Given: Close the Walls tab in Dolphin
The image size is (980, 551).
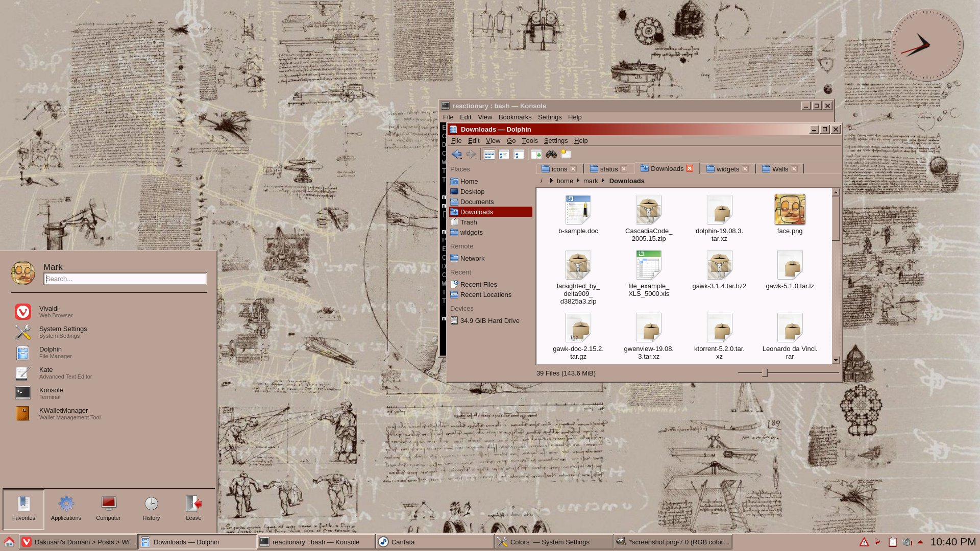Looking at the screenshot, I should (x=794, y=169).
